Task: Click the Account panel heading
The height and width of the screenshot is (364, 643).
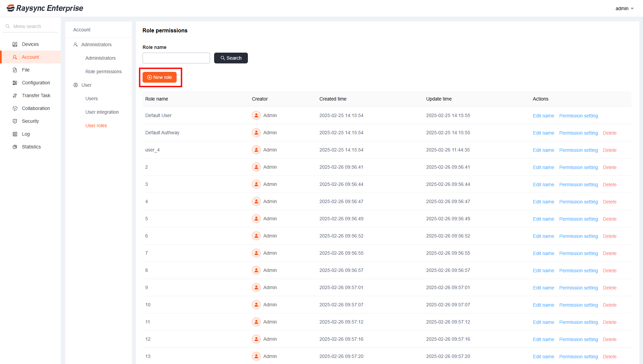Action: tap(82, 30)
